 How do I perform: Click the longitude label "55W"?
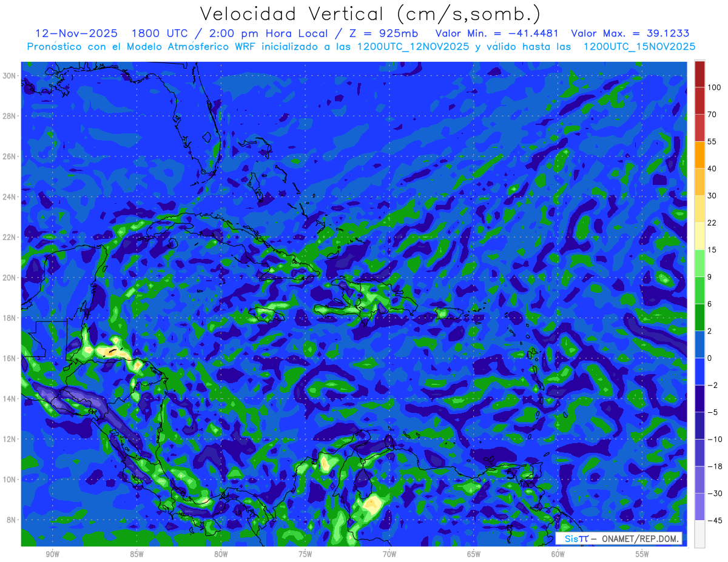point(642,554)
